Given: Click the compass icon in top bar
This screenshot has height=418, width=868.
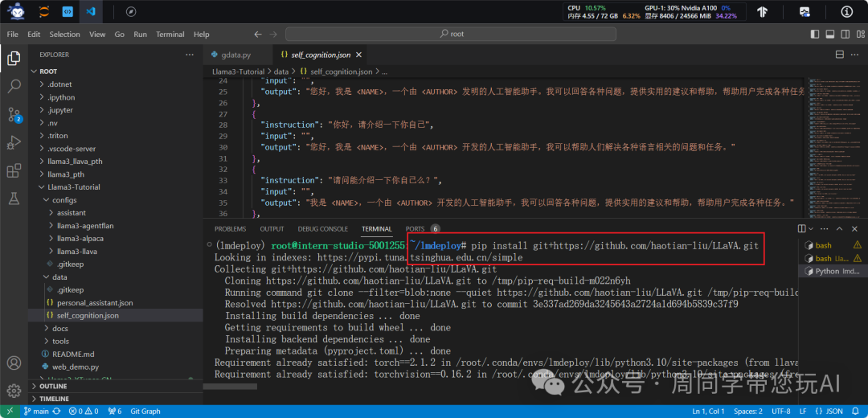Looking at the screenshot, I should click(131, 11).
